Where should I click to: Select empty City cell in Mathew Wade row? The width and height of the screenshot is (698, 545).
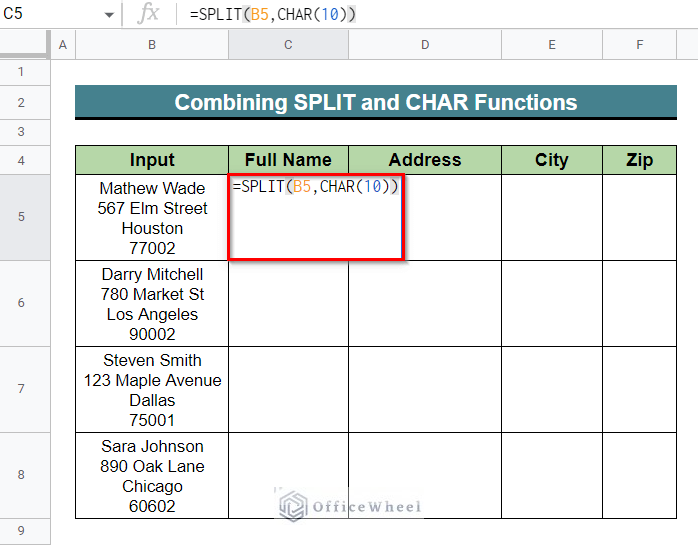[552, 217]
